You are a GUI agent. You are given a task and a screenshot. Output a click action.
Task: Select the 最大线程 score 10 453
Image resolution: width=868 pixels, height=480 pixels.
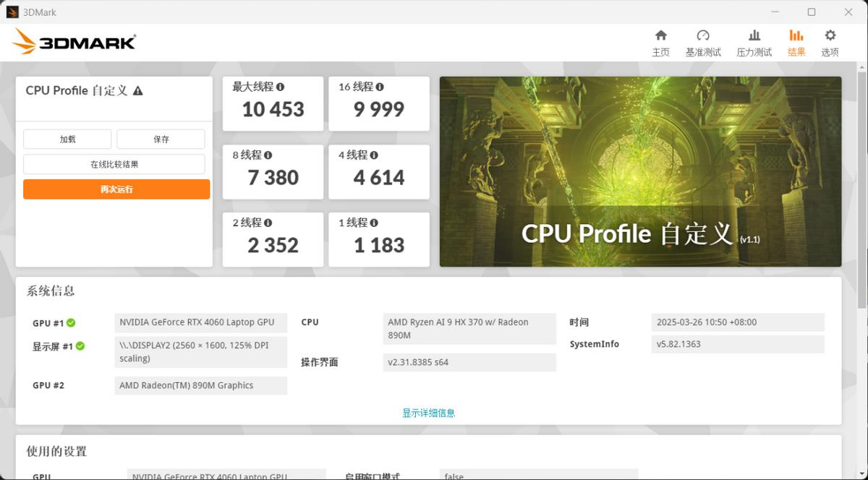[273, 110]
